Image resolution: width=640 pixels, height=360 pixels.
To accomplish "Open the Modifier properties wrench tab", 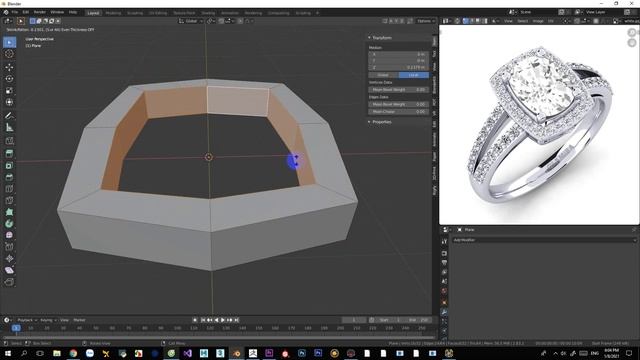I will tap(444, 312).
